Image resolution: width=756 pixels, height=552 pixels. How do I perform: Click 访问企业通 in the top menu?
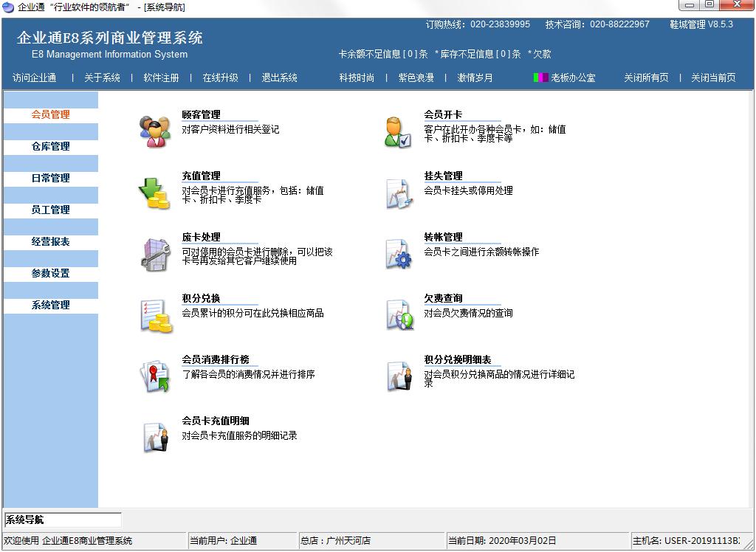[x=34, y=77]
